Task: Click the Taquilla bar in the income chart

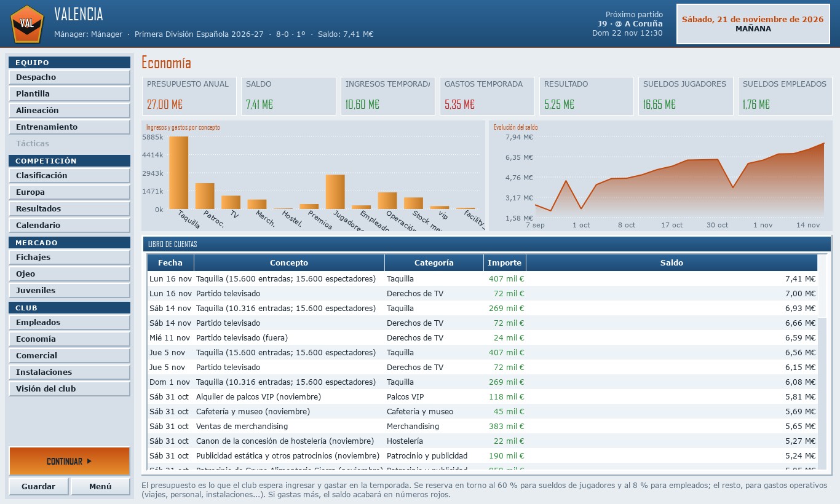Action: point(179,173)
